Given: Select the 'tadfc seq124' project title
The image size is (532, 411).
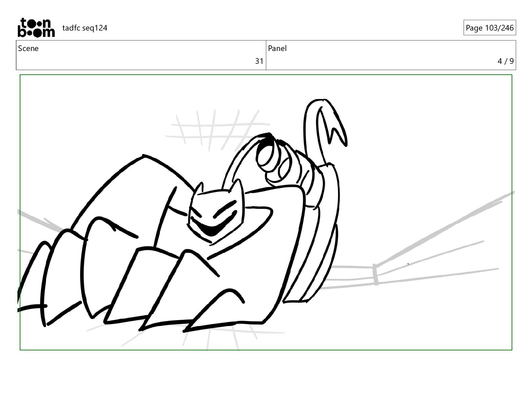Looking at the screenshot, I should (x=85, y=28).
